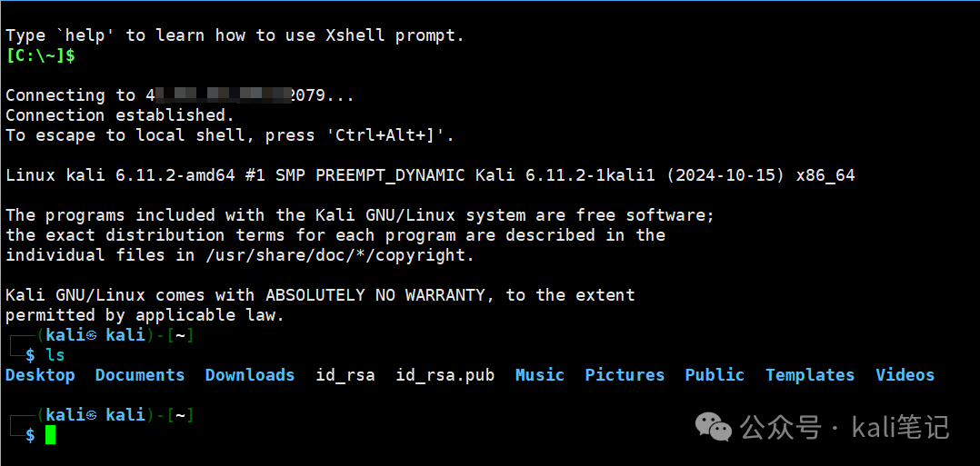The width and height of the screenshot is (980, 466).
Task: Select the Templates directory entry
Action: point(810,375)
